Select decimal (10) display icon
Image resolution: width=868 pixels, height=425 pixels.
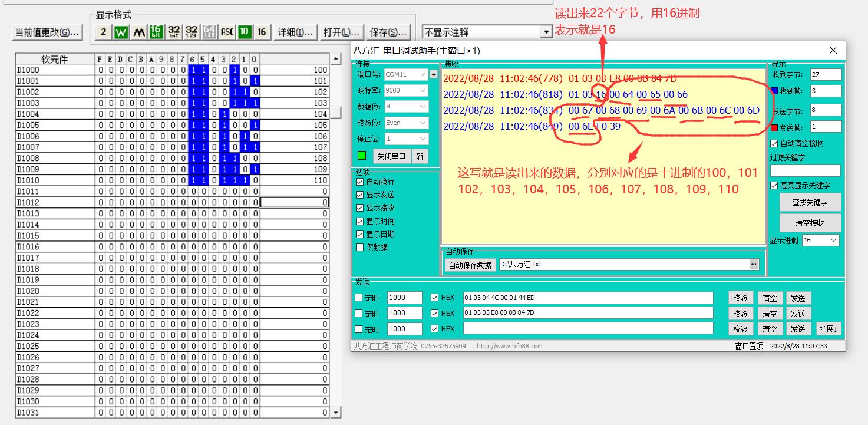(x=244, y=32)
